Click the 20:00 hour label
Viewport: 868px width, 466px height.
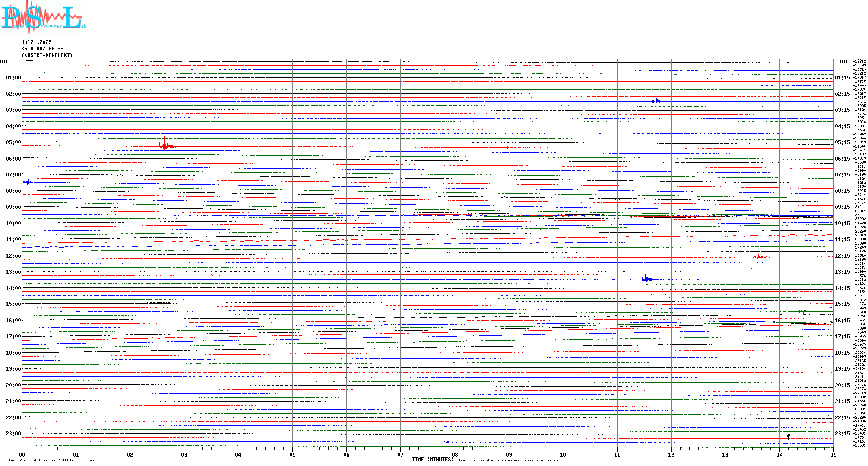(13, 385)
